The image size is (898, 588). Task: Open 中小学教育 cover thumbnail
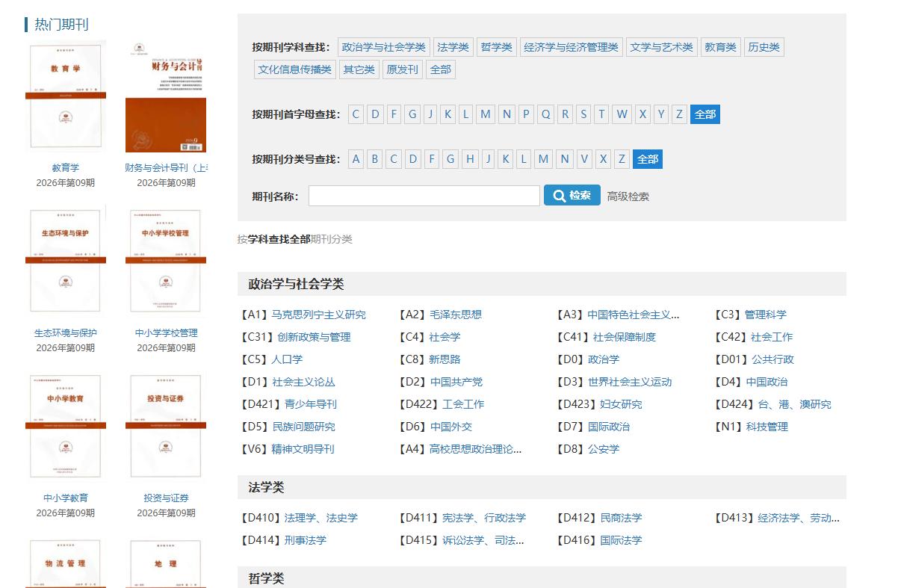point(66,427)
